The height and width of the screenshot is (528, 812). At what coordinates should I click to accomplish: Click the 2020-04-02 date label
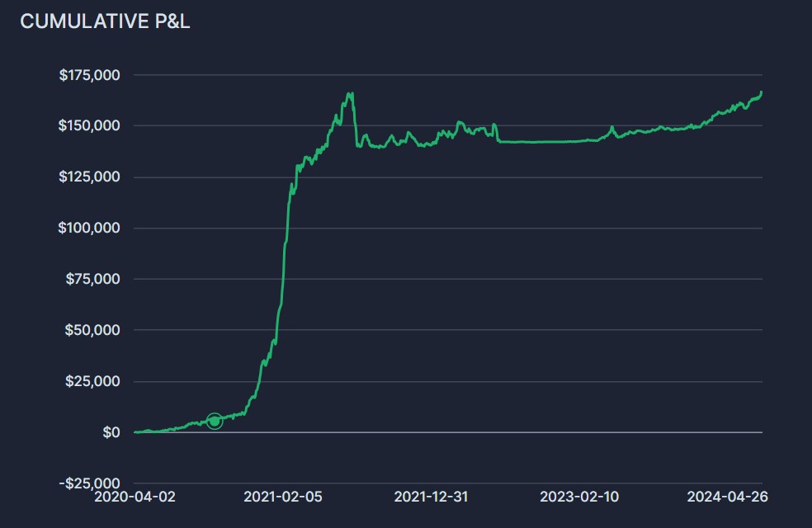[x=135, y=497]
